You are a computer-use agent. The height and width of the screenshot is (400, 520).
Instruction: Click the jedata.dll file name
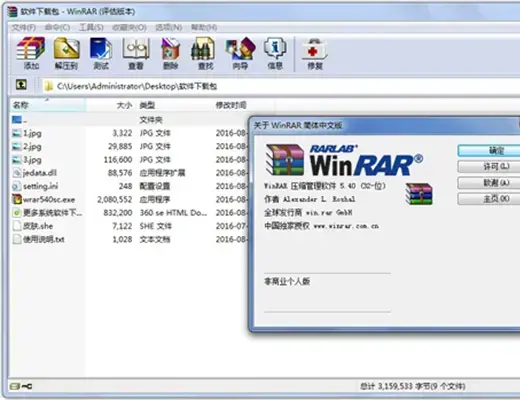pyautogui.click(x=40, y=173)
